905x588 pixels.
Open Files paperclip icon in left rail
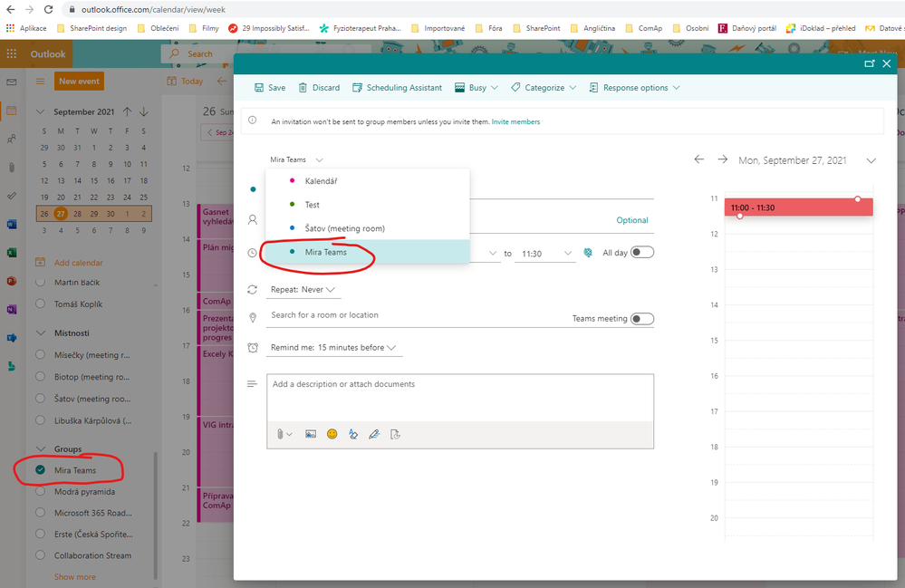tap(12, 168)
